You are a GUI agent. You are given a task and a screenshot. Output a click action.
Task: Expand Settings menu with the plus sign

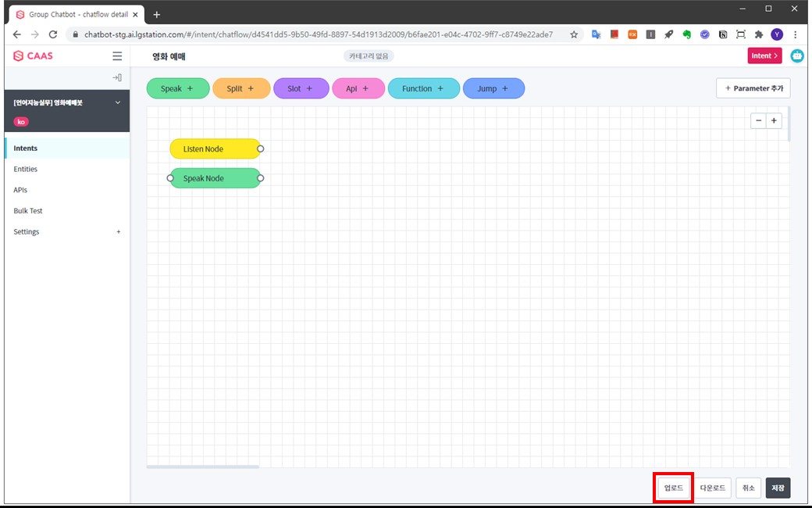(x=119, y=232)
